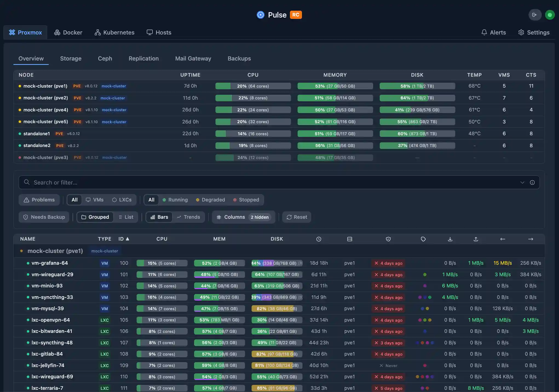Expand the search filter chevron dropdown

pos(522,182)
